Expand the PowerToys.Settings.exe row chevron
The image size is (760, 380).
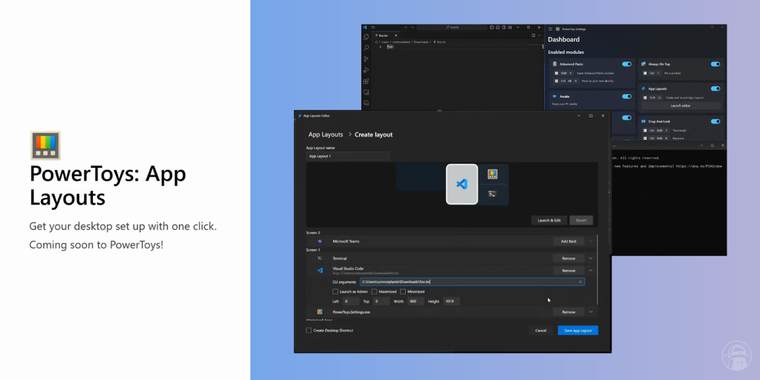coord(590,312)
